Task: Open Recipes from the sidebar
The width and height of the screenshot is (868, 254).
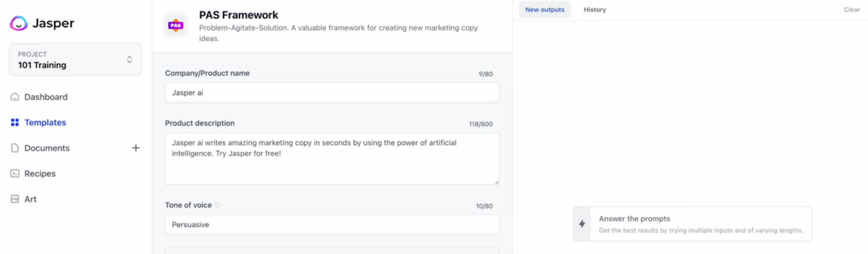Action: 40,173
